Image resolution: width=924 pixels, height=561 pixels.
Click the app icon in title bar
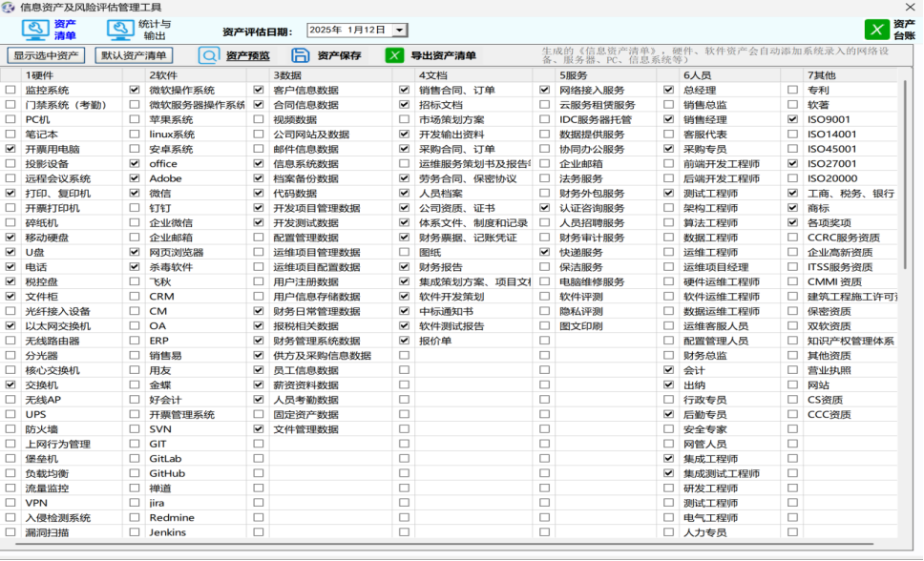pos(9,7)
